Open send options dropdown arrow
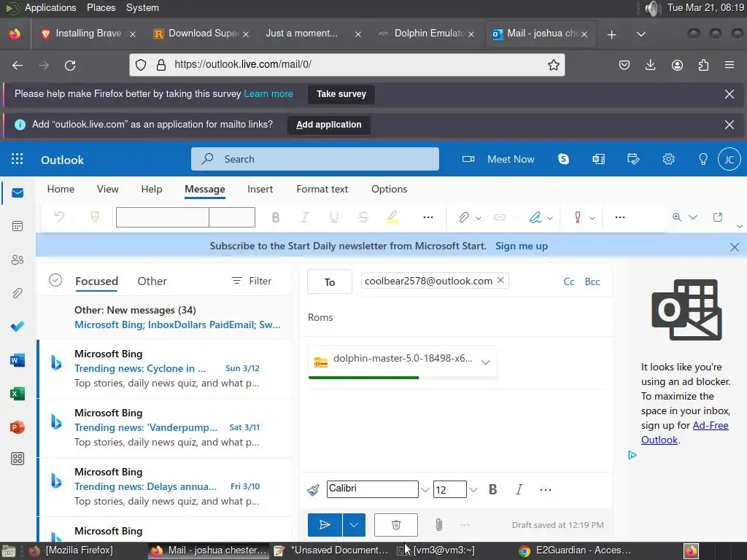 354,525
